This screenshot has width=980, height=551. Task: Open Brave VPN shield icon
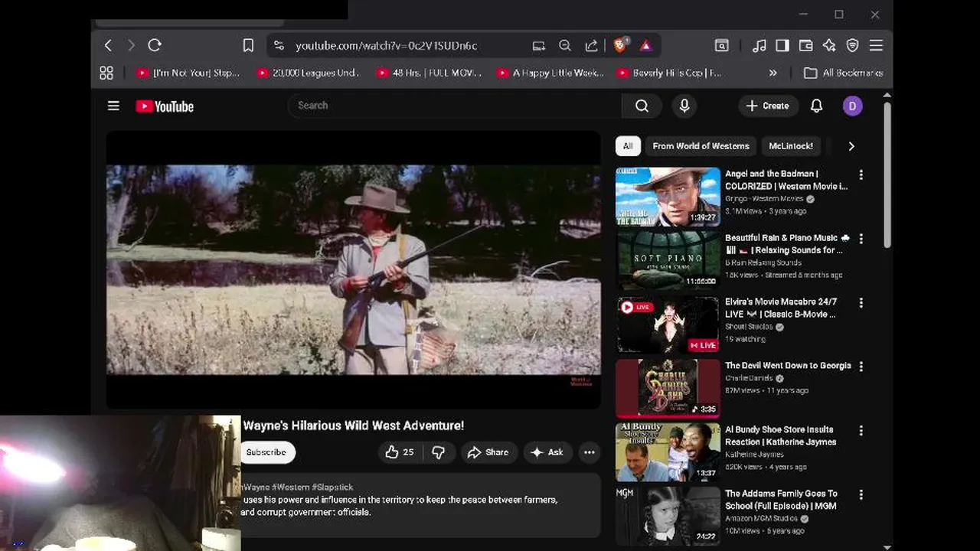(x=852, y=46)
